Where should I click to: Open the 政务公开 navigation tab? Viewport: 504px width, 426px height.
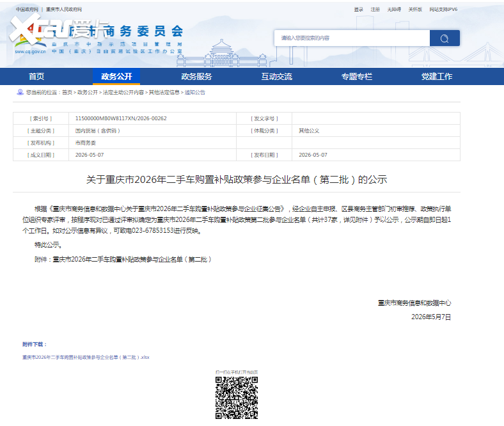click(x=116, y=77)
